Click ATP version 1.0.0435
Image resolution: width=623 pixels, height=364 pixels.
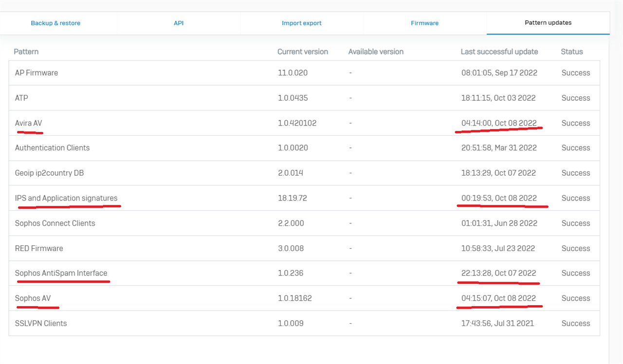tap(294, 98)
